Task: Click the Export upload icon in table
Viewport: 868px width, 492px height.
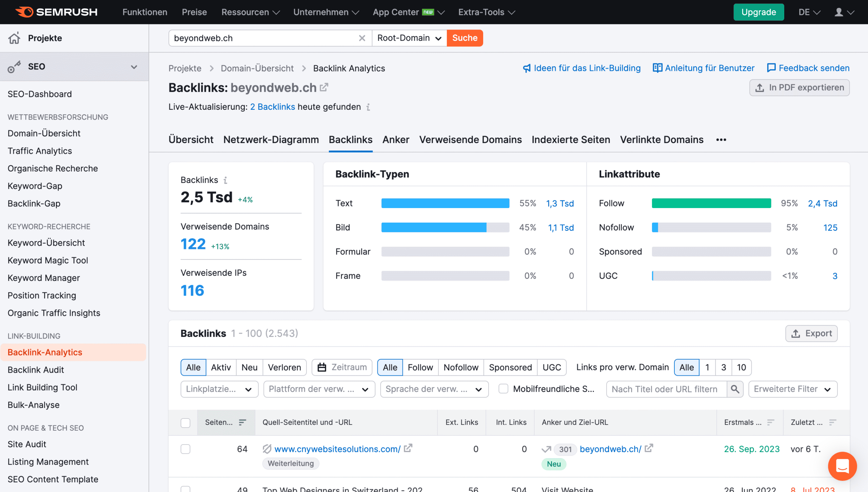Action: point(796,334)
